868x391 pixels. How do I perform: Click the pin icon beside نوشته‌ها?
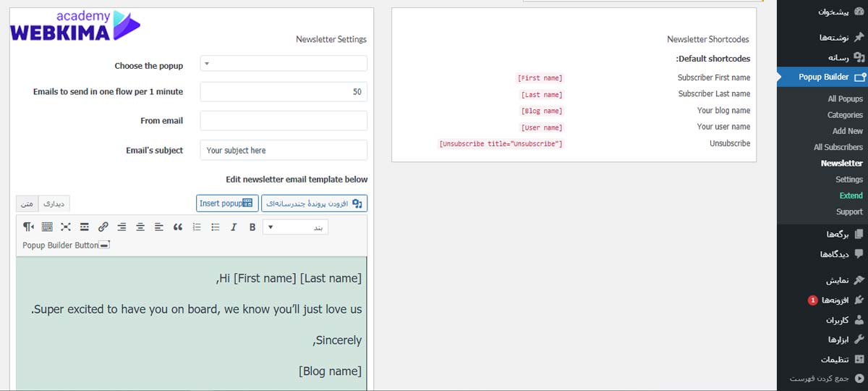point(859,37)
